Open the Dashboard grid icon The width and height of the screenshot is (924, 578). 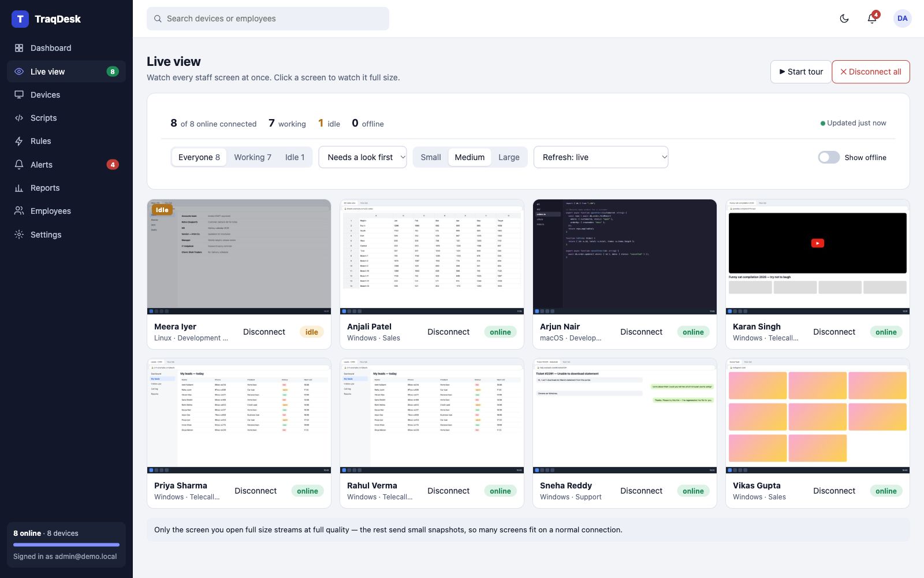(19, 48)
